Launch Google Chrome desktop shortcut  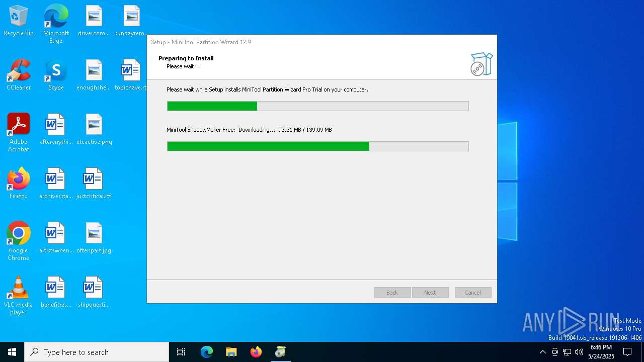pos(19,241)
